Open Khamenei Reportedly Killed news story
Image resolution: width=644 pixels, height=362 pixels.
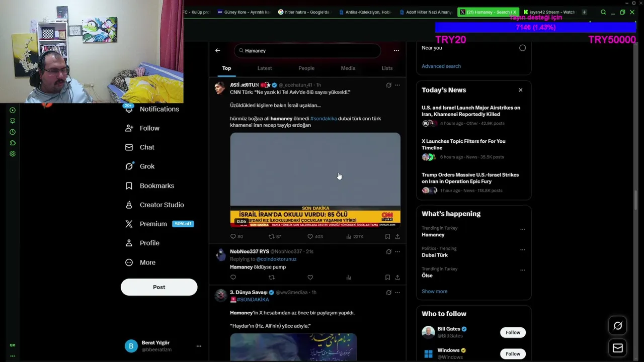tap(473, 116)
